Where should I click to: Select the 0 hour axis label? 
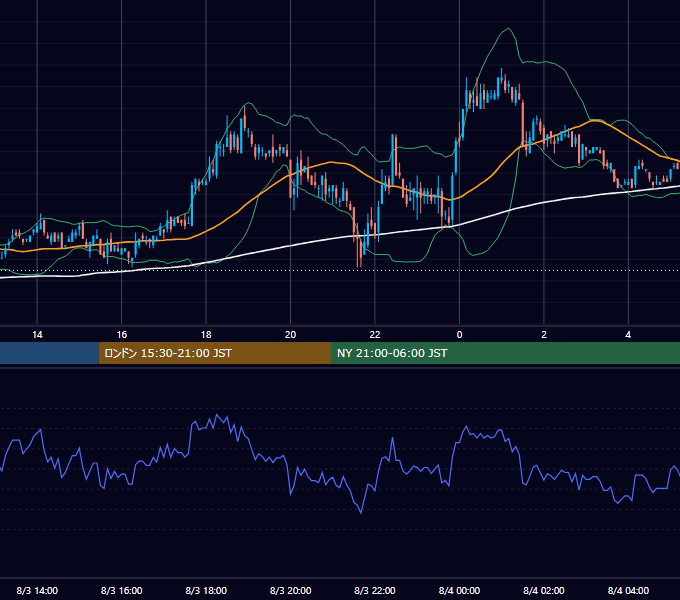click(459, 335)
